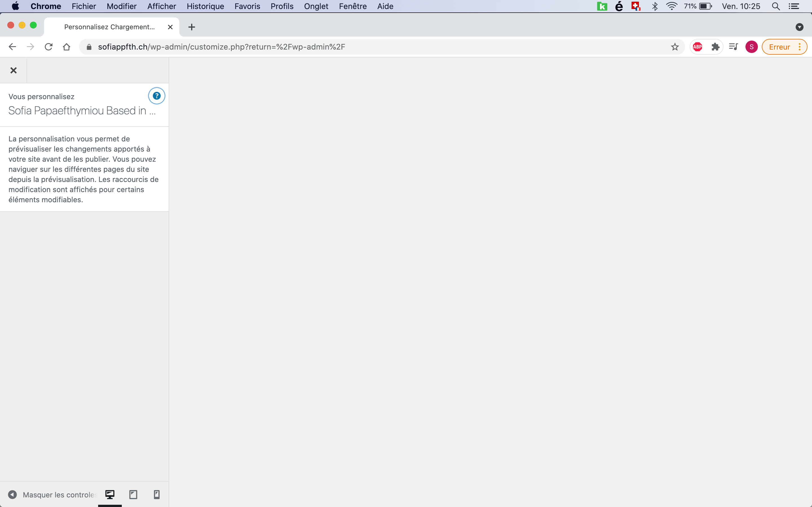Switch to desktop preview mode

tap(110, 495)
